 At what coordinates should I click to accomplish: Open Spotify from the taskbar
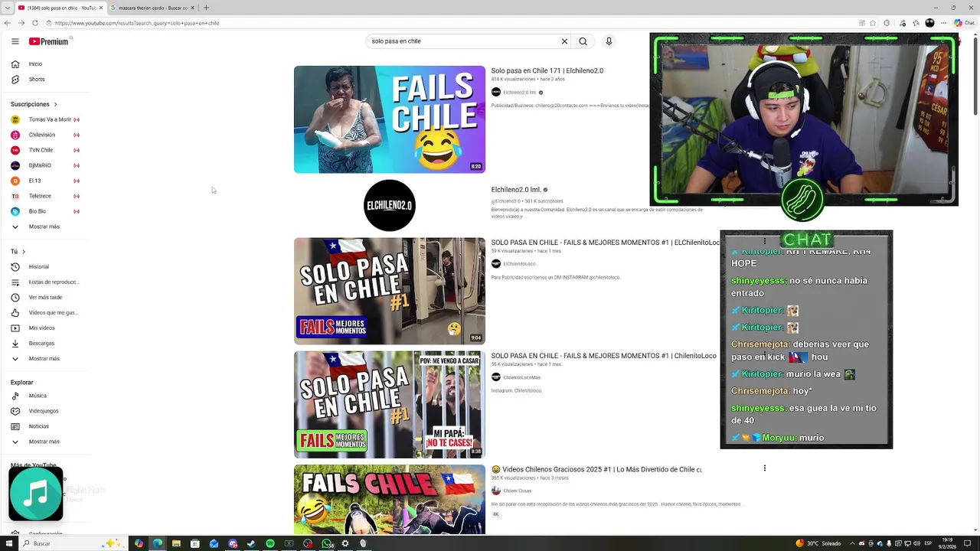(270, 543)
